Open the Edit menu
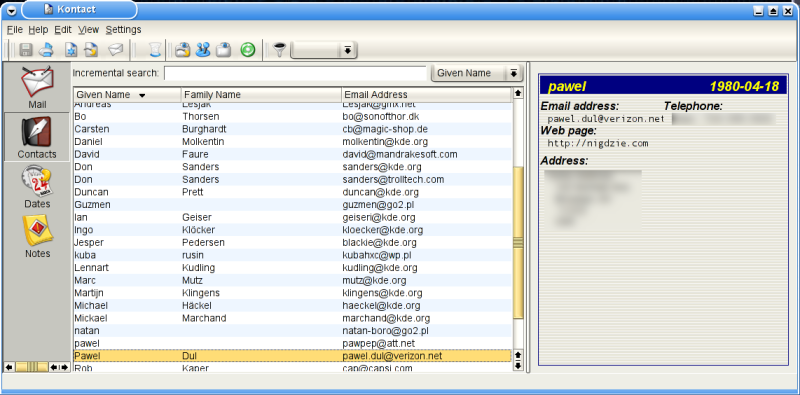This screenshot has width=800, height=395. (x=63, y=30)
